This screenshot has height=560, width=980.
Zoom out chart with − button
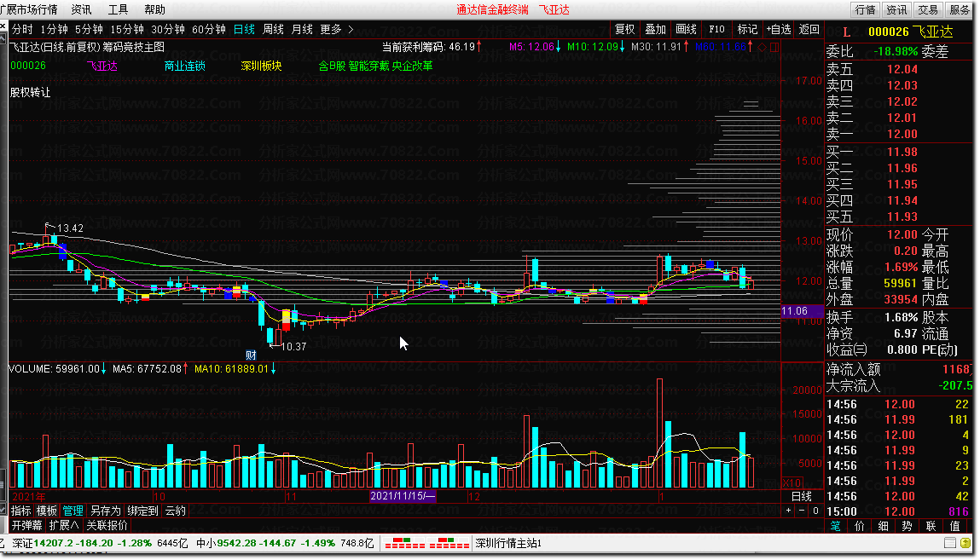[x=802, y=511]
